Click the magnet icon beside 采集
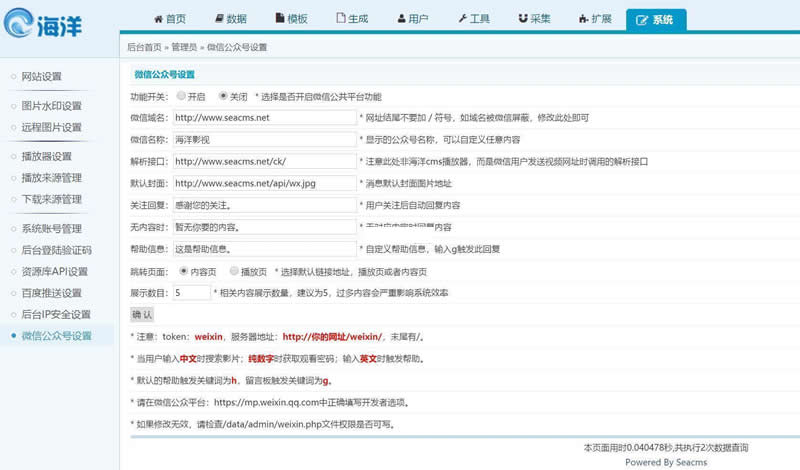The width and height of the screenshot is (800, 470). tap(523, 18)
